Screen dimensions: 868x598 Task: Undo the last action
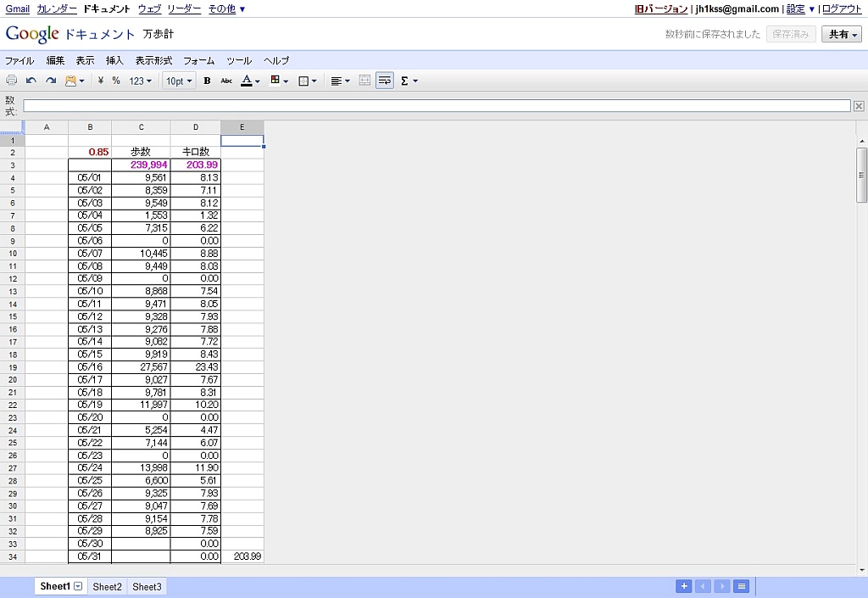coord(31,81)
